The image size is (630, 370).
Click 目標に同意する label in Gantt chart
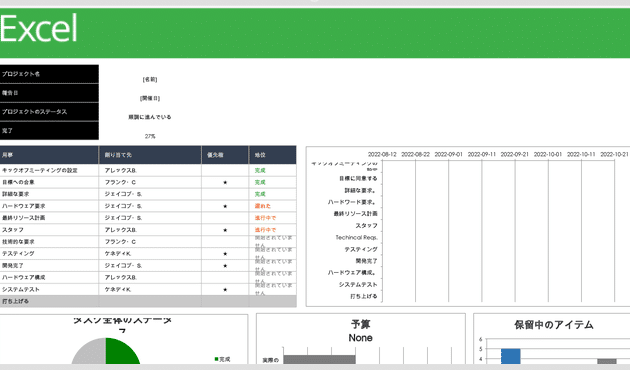point(358,178)
